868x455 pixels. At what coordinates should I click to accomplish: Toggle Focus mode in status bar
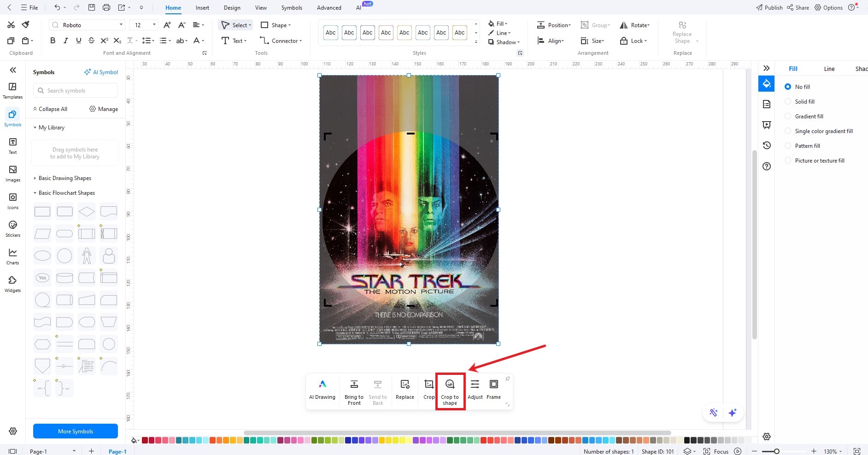716,451
